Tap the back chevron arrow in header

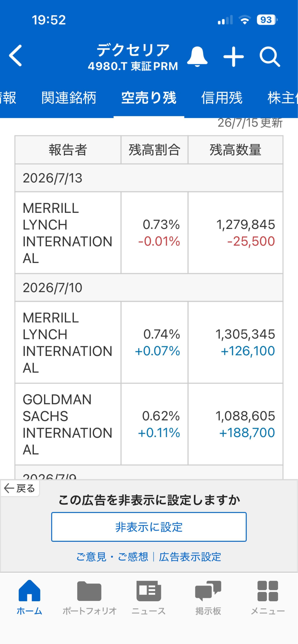(16, 55)
